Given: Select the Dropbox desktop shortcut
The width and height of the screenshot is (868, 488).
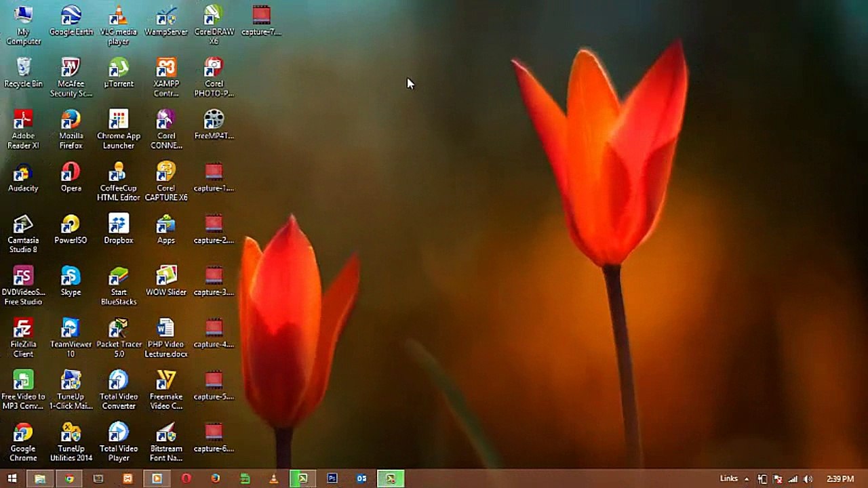Looking at the screenshot, I should tap(118, 229).
